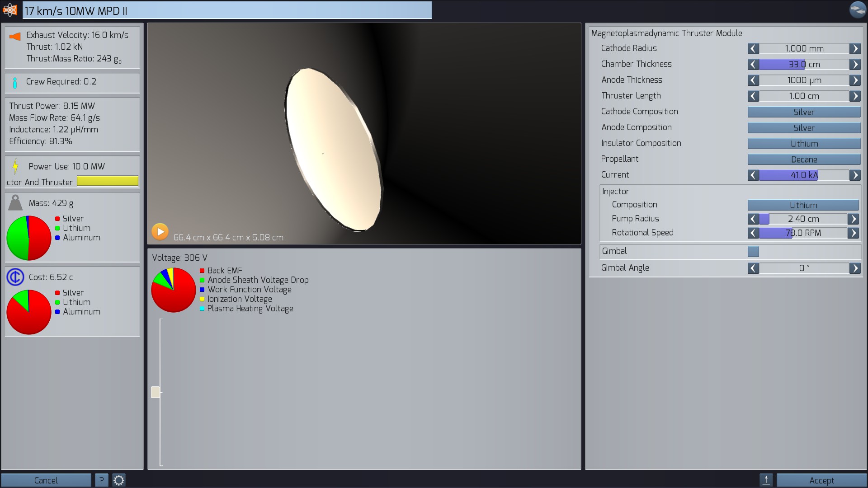Click the Cancel button

[46, 480]
